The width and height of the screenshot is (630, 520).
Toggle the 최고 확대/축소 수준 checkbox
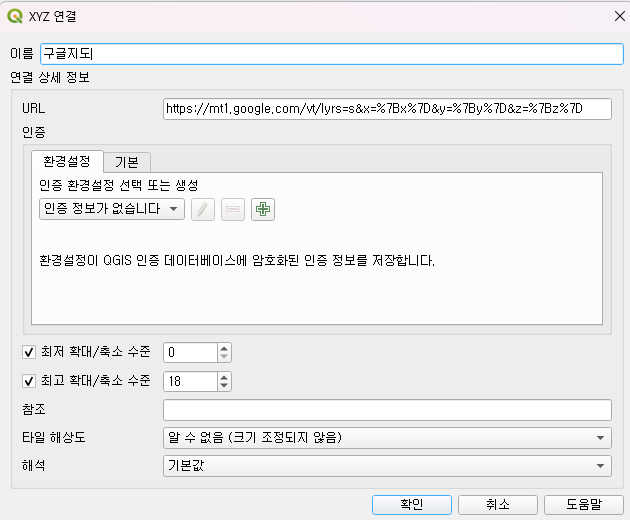click(x=29, y=381)
